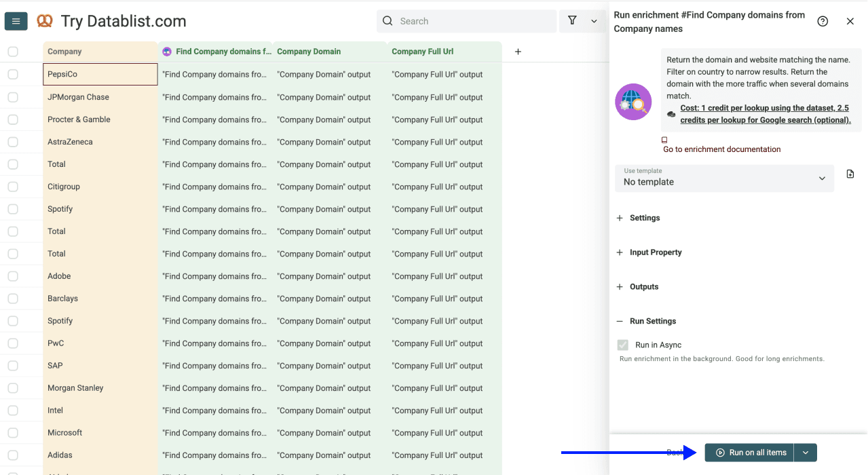Screen dimensions: 868x475
Task: Check the checkbox on the PepsiCo row
Action: pyautogui.click(x=12, y=74)
